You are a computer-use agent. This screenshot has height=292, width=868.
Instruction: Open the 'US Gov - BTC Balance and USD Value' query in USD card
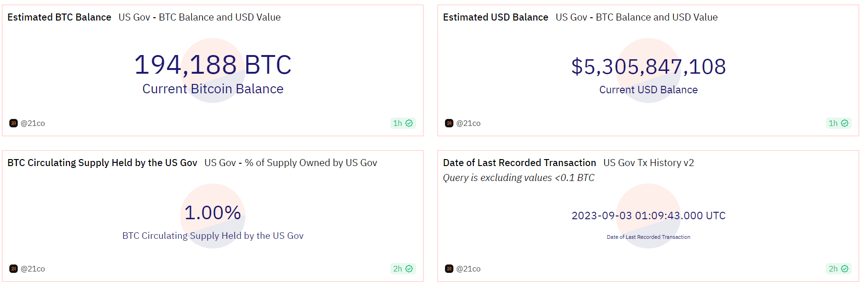[x=636, y=17]
